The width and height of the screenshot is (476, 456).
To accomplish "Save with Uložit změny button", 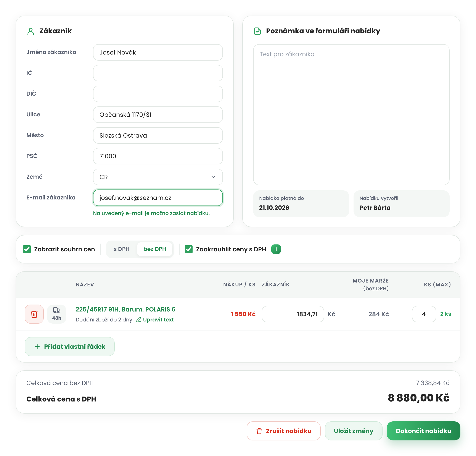I will click(x=354, y=431).
